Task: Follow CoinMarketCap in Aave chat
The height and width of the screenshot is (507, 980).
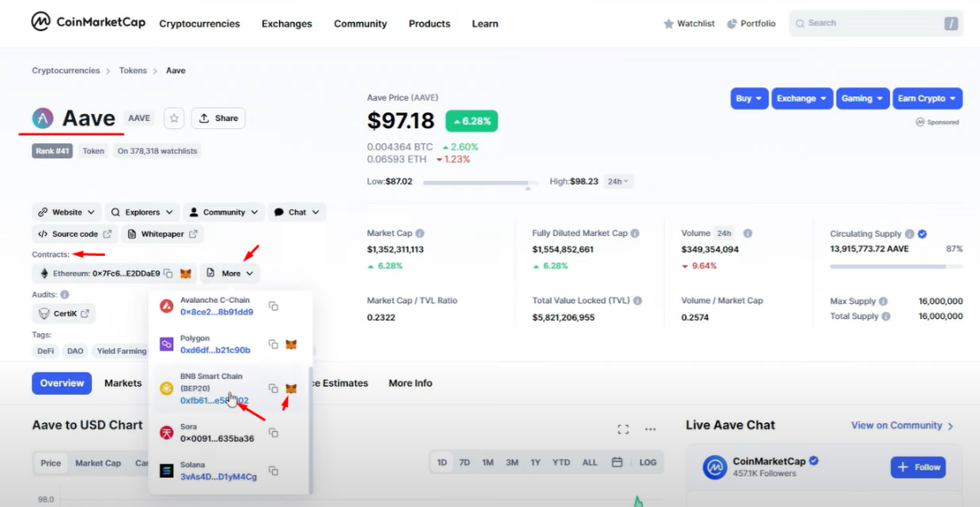Action: (x=918, y=467)
